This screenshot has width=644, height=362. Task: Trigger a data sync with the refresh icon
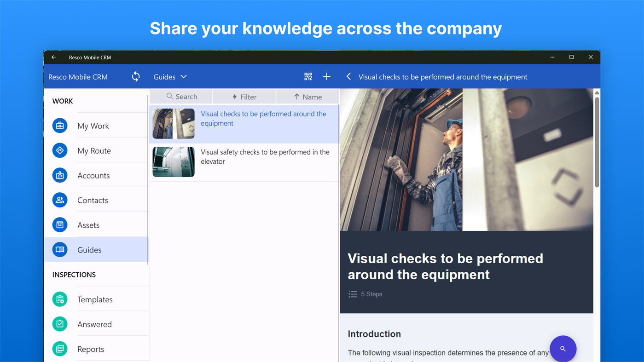pos(136,76)
